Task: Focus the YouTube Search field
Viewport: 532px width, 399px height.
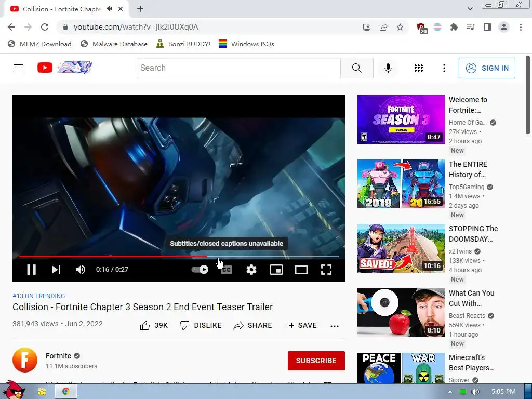Action: coord(238,68)
